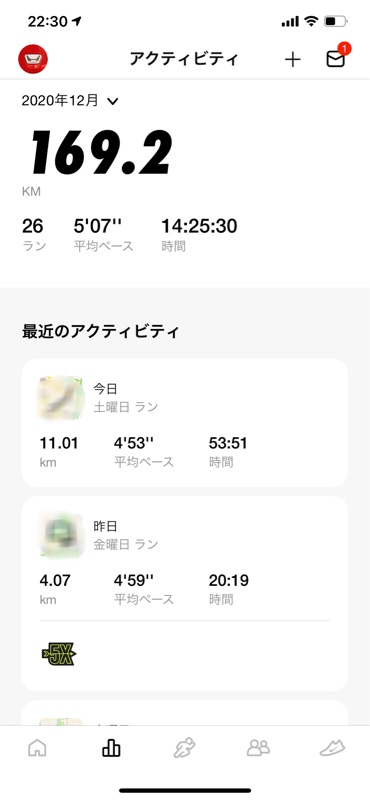The height and width of the screenshot is (800, 370).
Task: Tap the 5X achievement badge
Action: [x=59, y=653]
